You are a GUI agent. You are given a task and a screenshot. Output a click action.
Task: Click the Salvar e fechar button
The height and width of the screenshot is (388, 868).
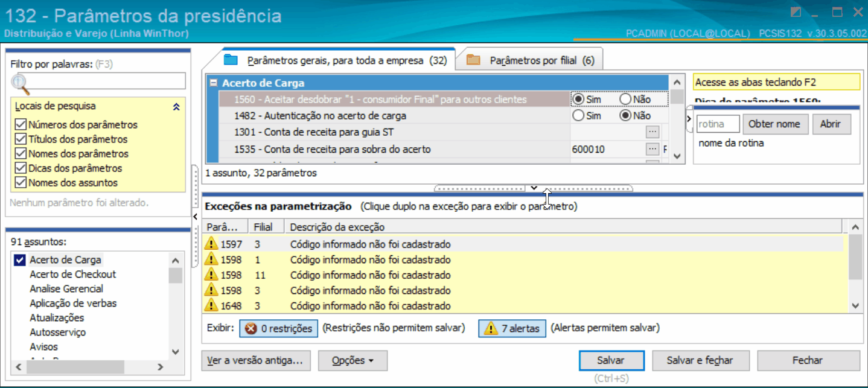(x=700, y=360)
